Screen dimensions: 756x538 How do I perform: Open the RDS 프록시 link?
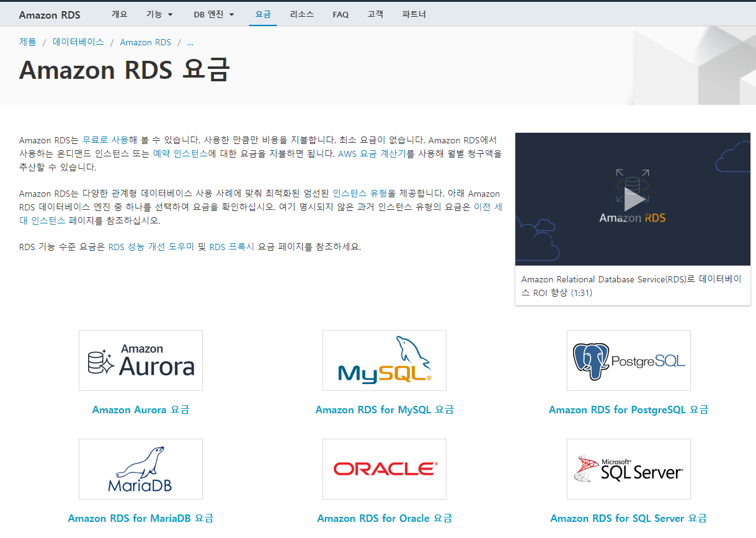pyautogui.click(x=232, y=247)
